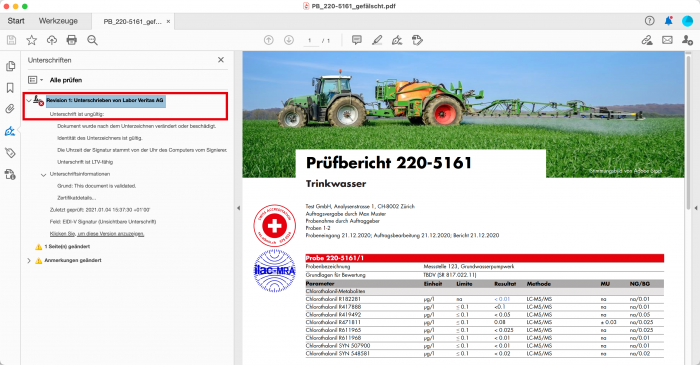This screenshot has width=700, height=365.
Task: Add a comment with speech bubble icon
Action: click(356, 40)
